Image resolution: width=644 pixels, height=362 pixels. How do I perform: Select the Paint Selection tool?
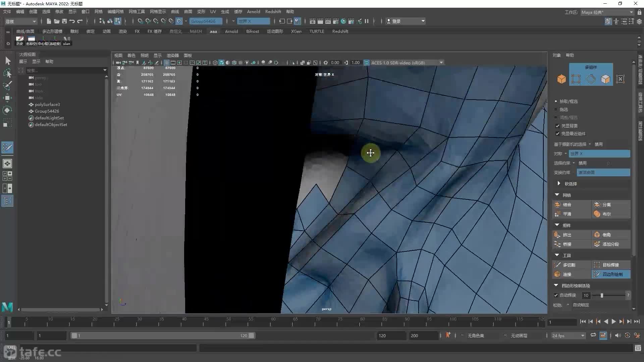click(x=7, y=85)
